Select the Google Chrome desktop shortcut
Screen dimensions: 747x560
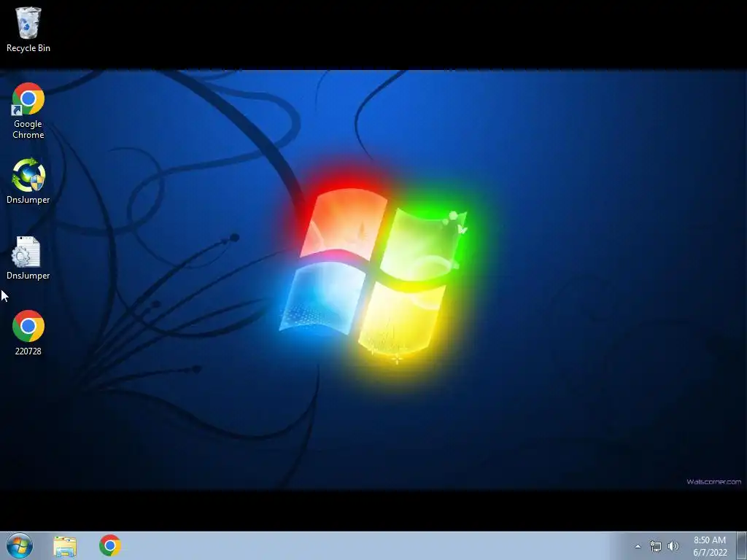[x=28, y=111]
